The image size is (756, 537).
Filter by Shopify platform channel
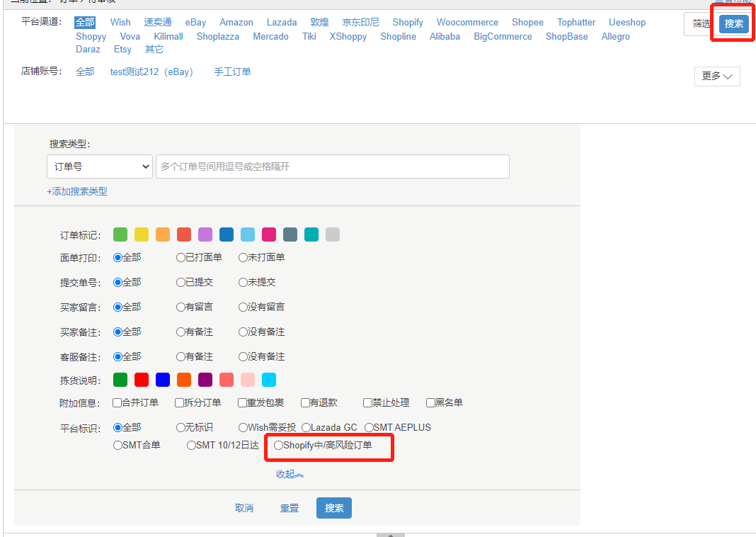(408, 22)
